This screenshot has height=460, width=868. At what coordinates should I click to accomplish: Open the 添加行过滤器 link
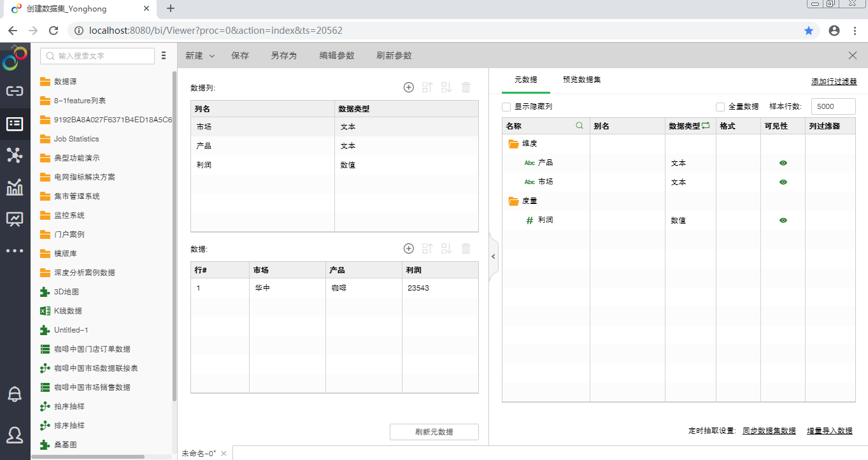tap(834, 82)
